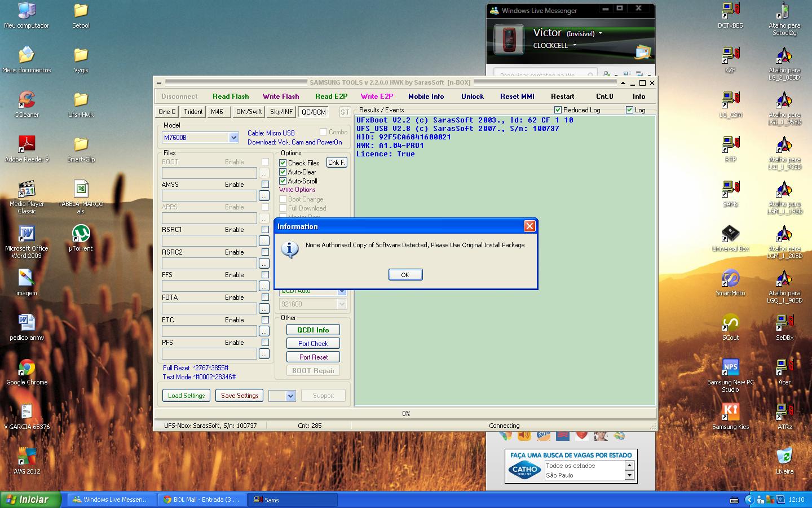This screenshot has width=812, height=508.
Task: Click the AMSS file path field
Action: point(209,196)
